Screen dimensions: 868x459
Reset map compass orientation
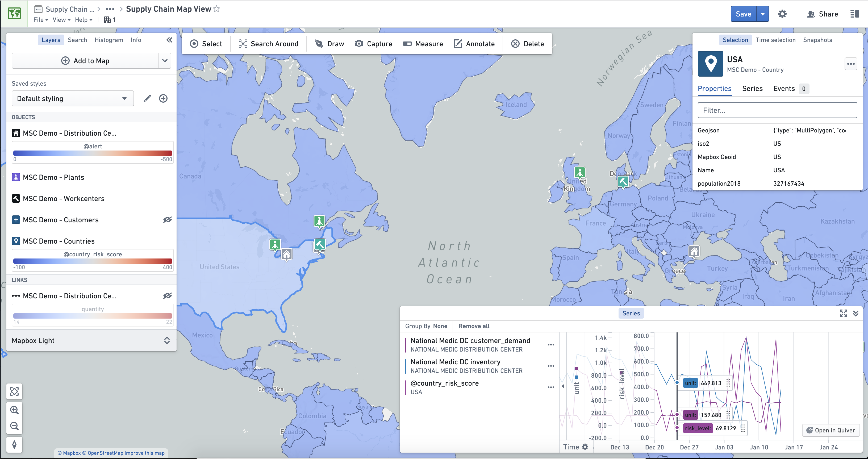click(x=14, y=445)
